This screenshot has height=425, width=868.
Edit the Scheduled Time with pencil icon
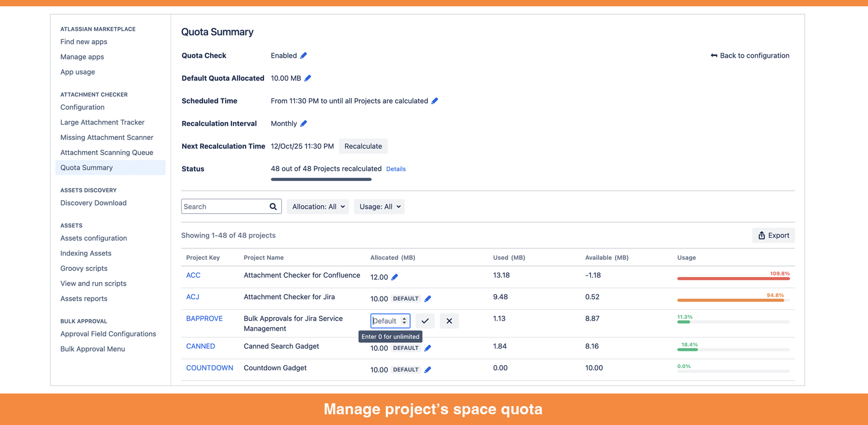(434, 101)
